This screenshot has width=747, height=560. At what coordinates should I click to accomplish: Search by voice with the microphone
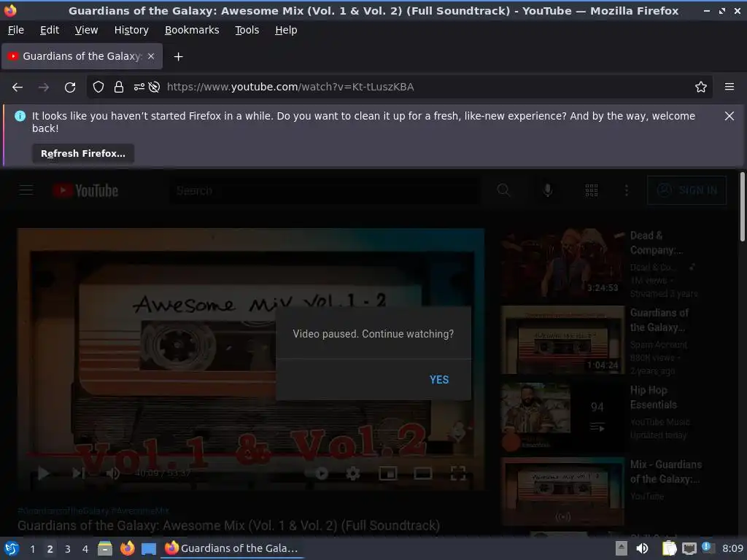click(x=547, y=190)
